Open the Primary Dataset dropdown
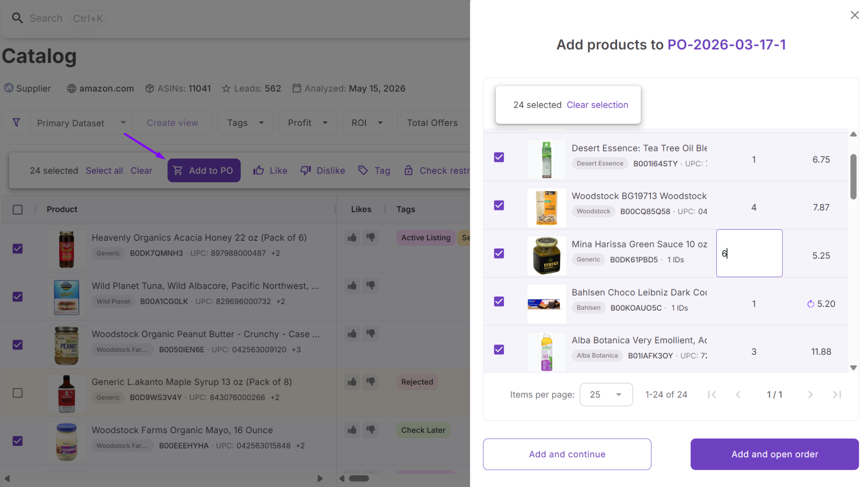This screenshot has height=487, width=868. coord(81,123)
